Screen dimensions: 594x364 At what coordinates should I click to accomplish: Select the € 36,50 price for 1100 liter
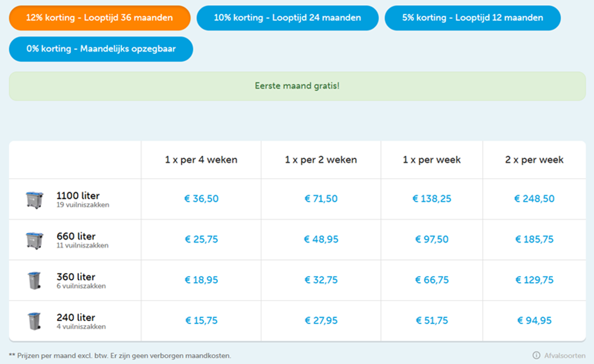[x=201, y=199]
